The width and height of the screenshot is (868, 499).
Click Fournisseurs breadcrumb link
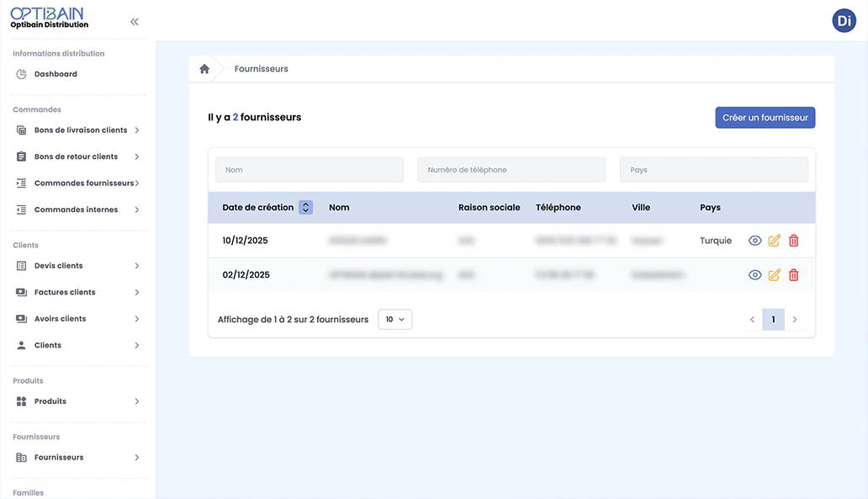262,69
